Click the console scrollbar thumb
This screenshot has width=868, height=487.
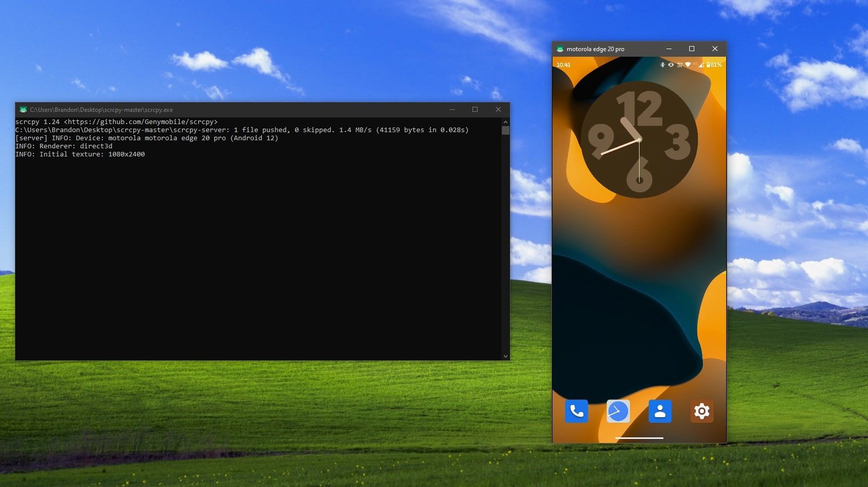pyautogui.click(x=505, y=131)
